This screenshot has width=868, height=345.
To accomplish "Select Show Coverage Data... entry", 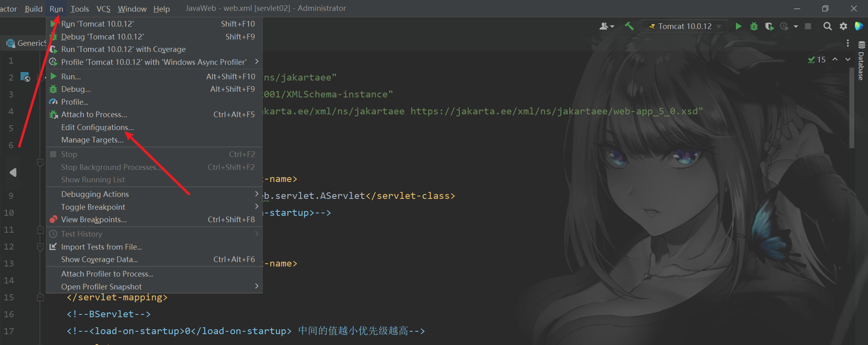I will point(154,259).
